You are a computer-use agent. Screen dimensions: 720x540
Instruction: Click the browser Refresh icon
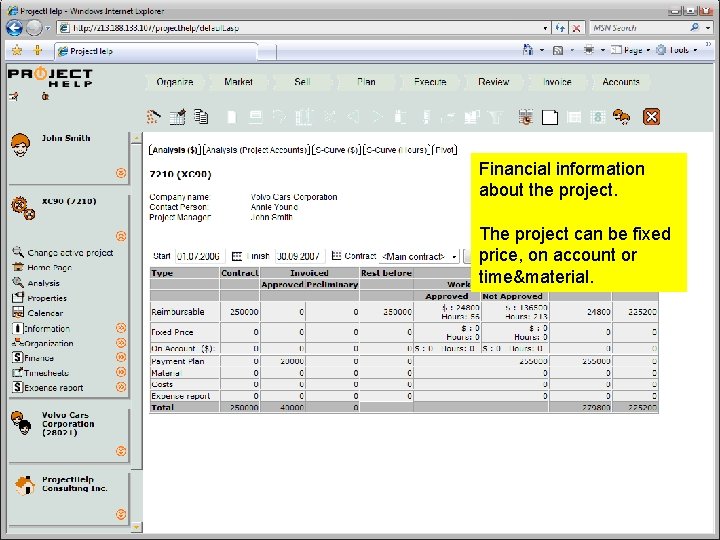560,28
